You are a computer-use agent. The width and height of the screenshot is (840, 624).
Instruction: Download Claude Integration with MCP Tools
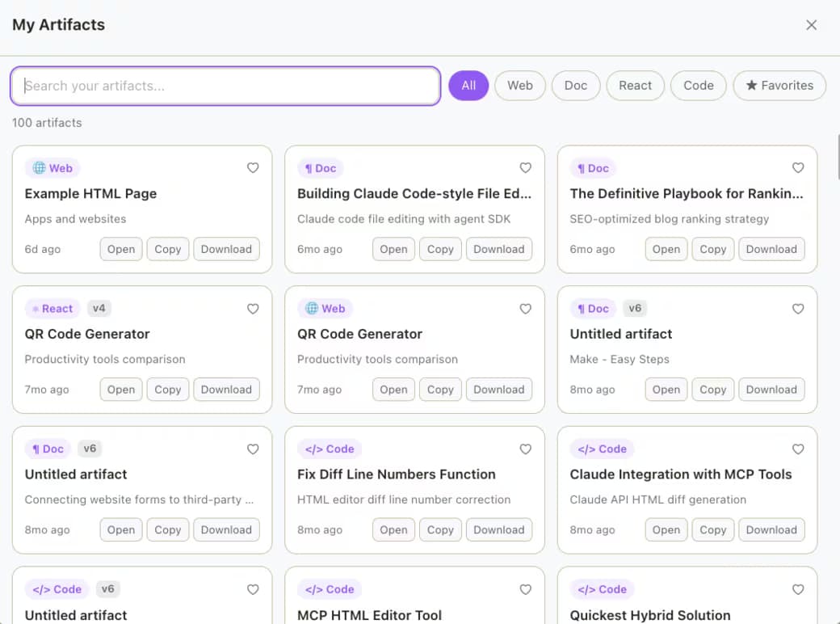coord(772,530)
